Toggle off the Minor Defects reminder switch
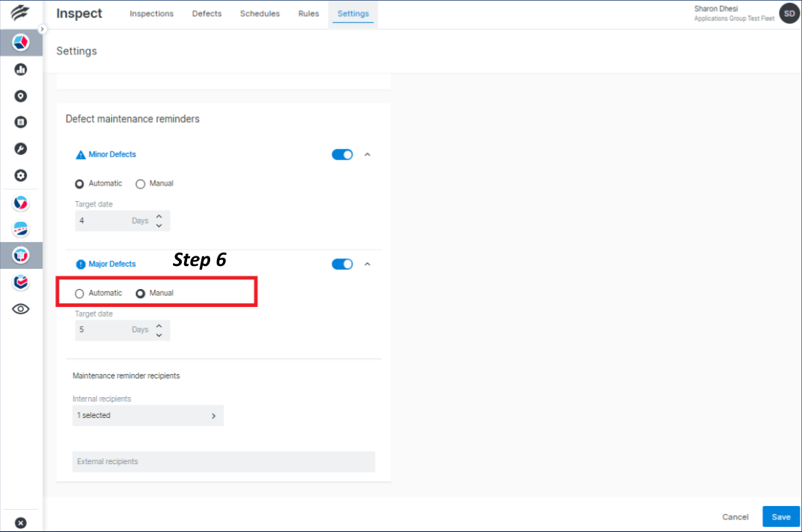 (x=342, y=154)
